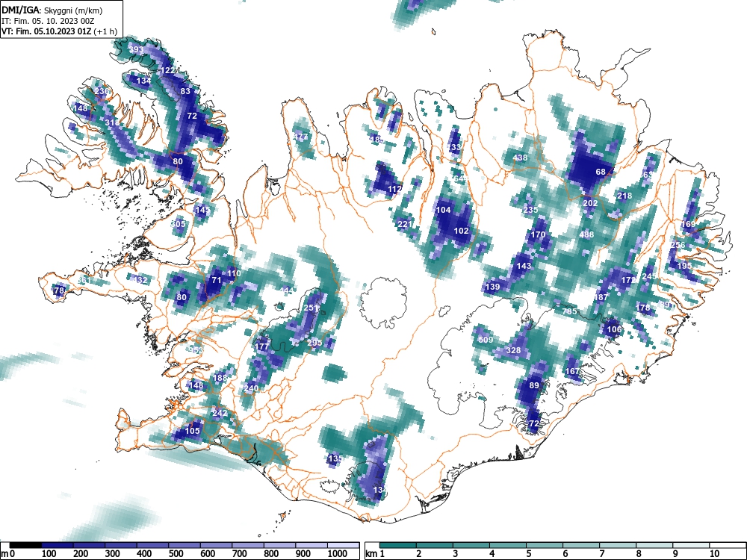Click the visibility value '68'
The width and height of the screenshot is (747, 560).
click(x=601, y=172)
